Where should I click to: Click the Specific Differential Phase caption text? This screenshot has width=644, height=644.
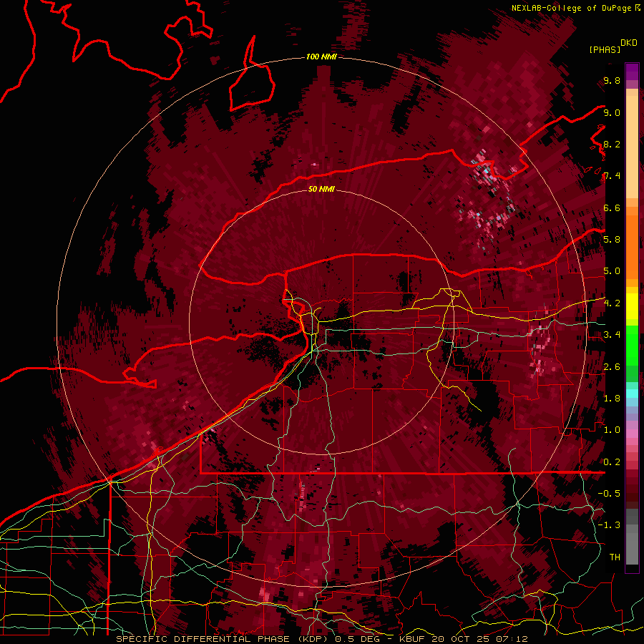[223, 639]
